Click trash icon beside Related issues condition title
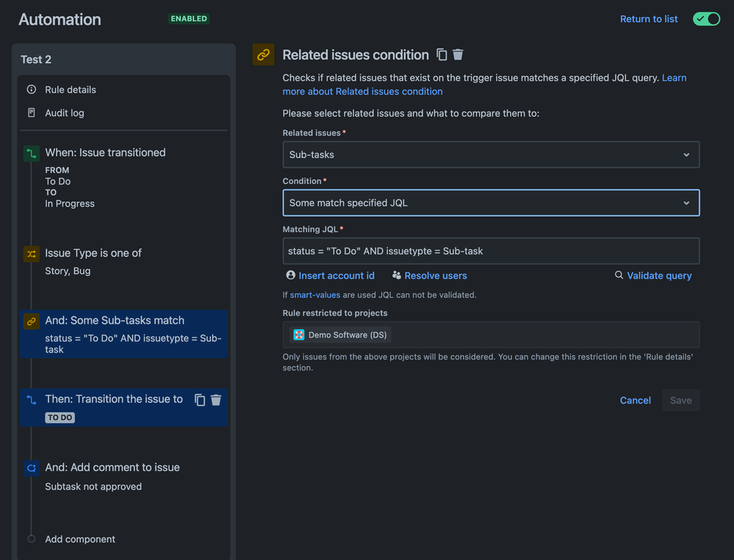 tap(458, 55)
